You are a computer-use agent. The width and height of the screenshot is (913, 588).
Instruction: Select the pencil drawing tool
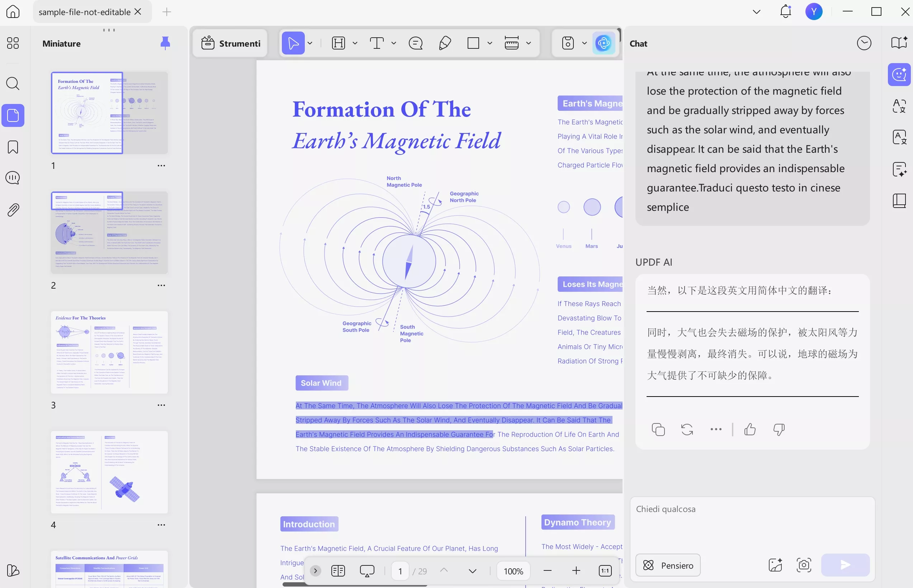[x=445, y=43]
